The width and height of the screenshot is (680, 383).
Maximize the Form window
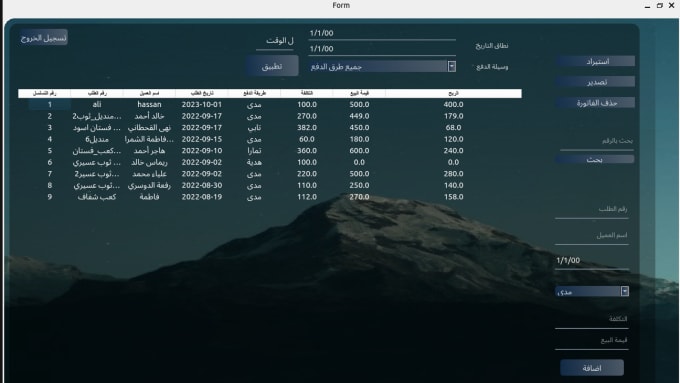[x=660, y=6]
